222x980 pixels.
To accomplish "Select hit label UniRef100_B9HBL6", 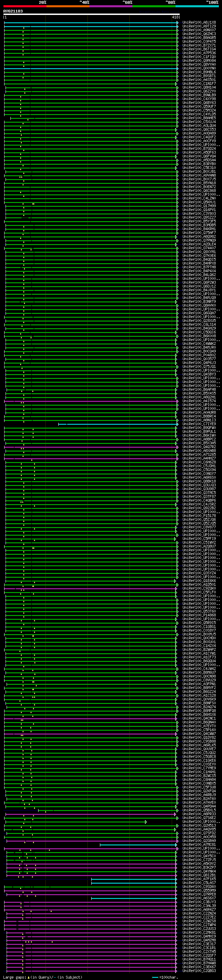I will pyautogui.click(x=199, y=72).
